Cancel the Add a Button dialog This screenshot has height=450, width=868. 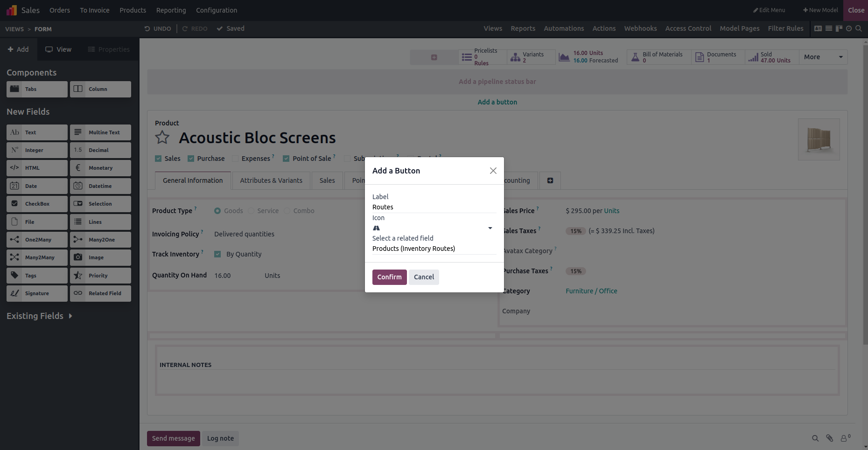[x=424, y=277]
